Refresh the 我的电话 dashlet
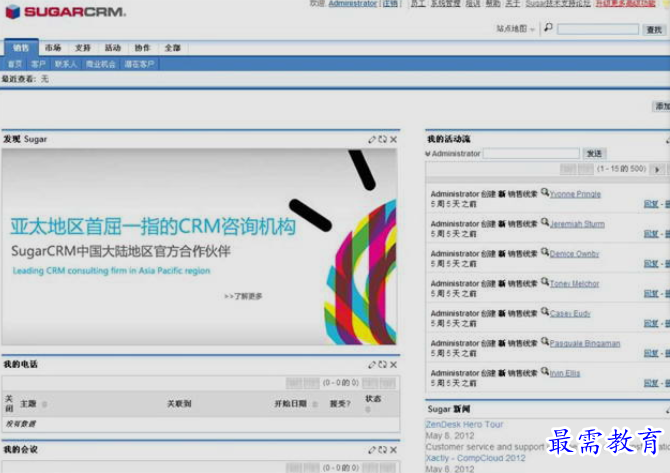This screenshot has height=473, width=670. (x=382, y=364)
